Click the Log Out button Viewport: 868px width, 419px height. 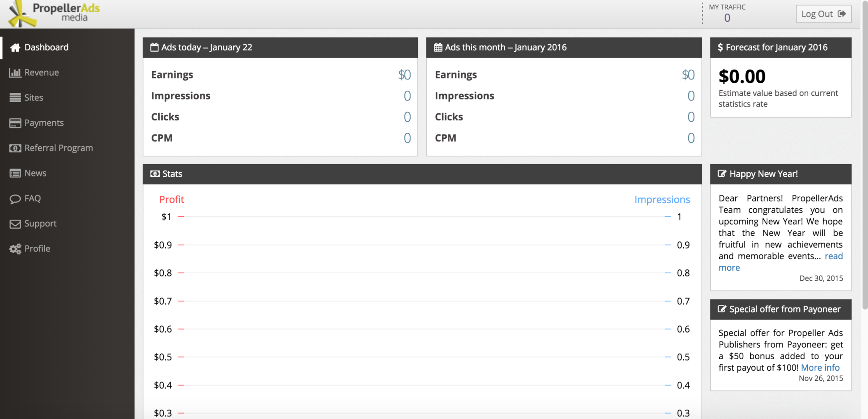(x=823, y=14)
